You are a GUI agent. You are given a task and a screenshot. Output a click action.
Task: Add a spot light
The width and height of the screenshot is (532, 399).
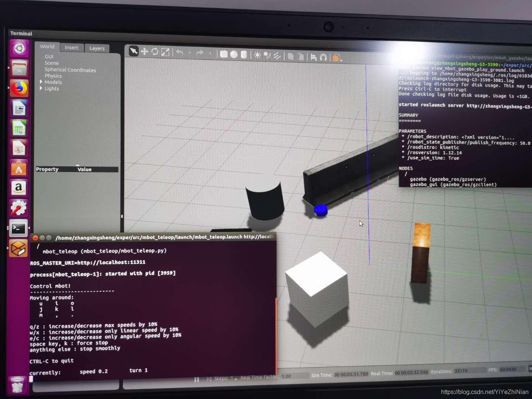click(267, 55)
